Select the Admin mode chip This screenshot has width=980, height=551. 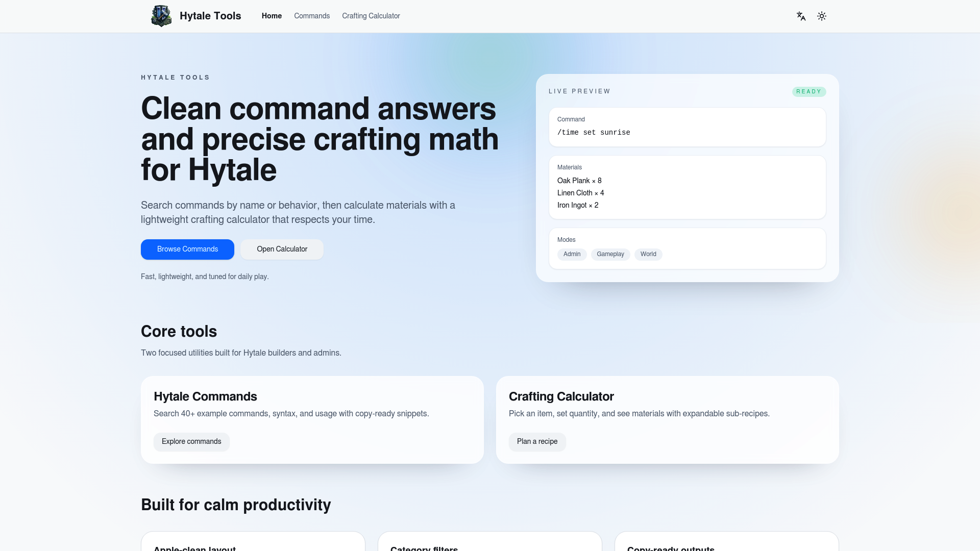click(x=572, y=254)
